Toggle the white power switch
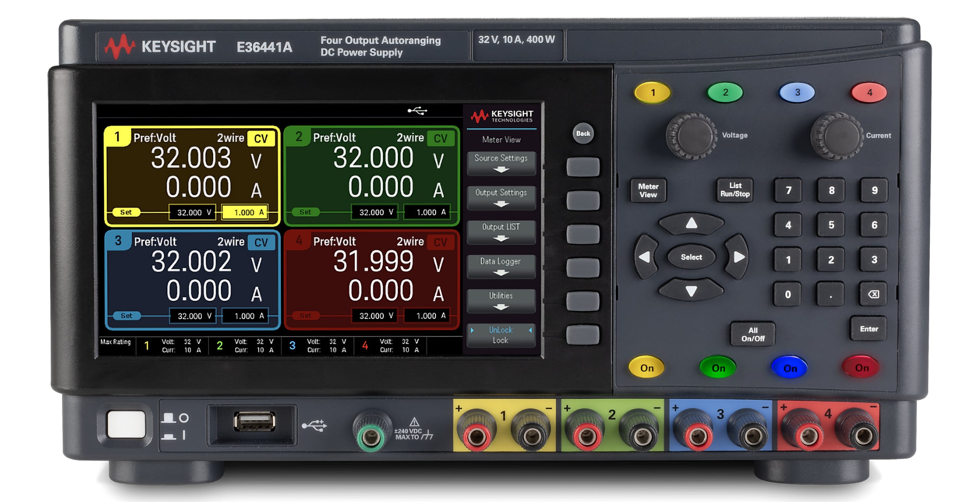The width and height of the screenshot is (980, 502). [x=126, y=424]
